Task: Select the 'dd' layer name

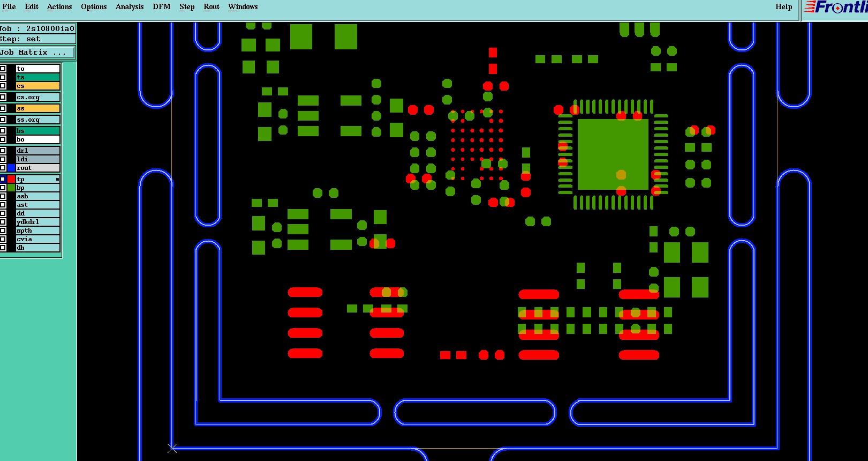Action: [37, 213]
